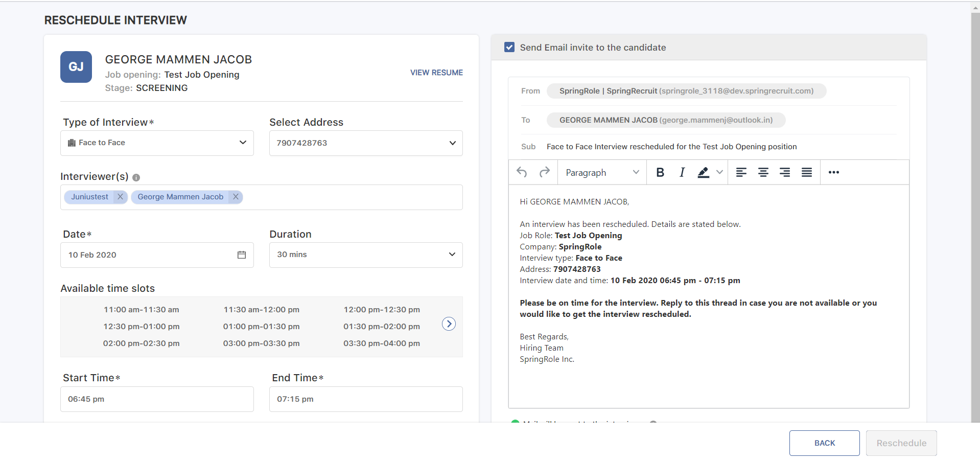Open the Duration dropdown
This screenshot has width=980, height=461.
click(x=366, y=255)
